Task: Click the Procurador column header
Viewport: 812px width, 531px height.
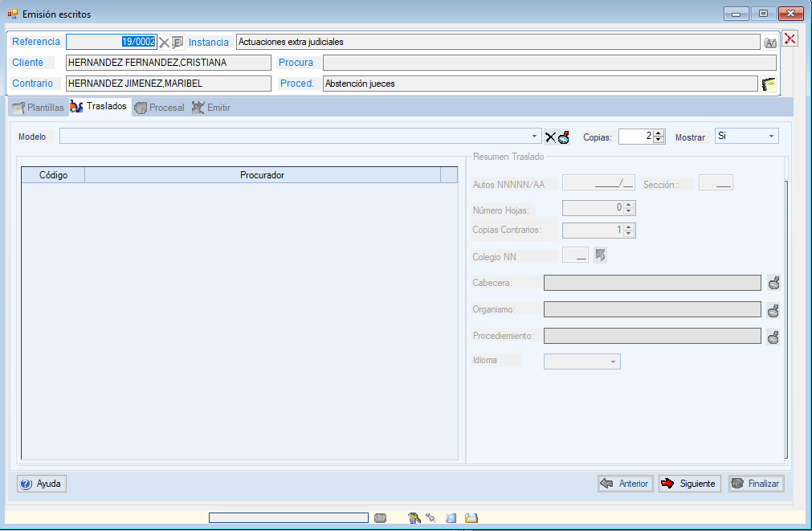Action: tap(262, 175)
